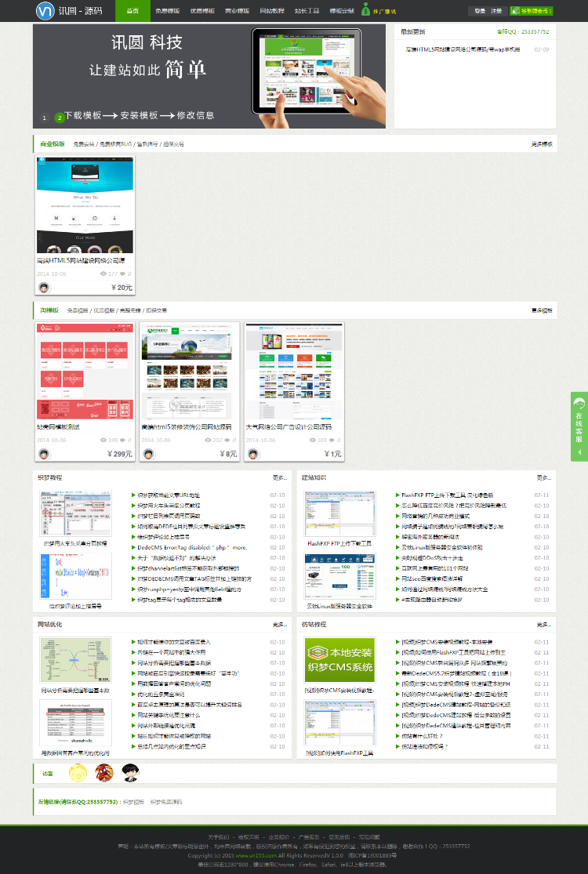The image size is (588, 874).
Task: Open the 互联网上最有用的101个网站 article
Action: click(x=435, y=568)
